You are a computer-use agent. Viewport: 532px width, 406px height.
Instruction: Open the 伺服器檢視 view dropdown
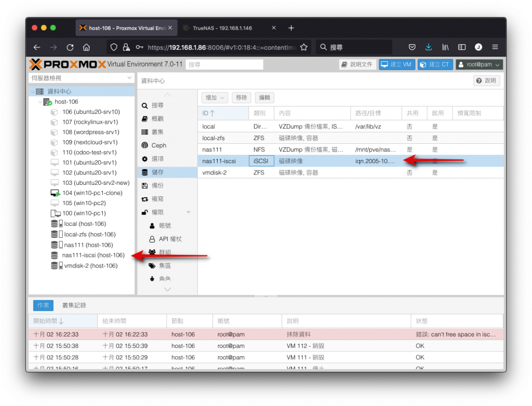(82, 78)
